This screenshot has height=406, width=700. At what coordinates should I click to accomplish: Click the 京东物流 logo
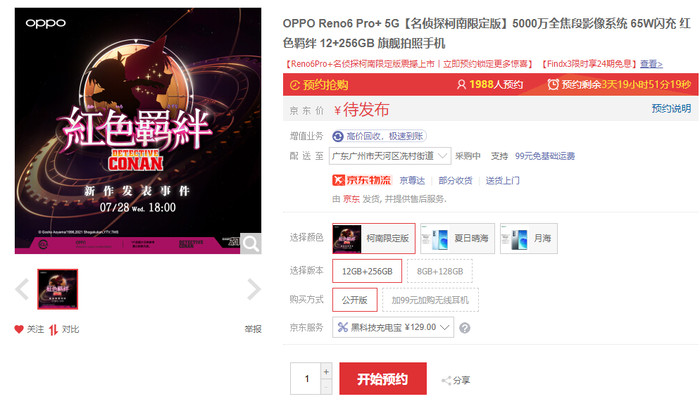(x=362, y=180)
